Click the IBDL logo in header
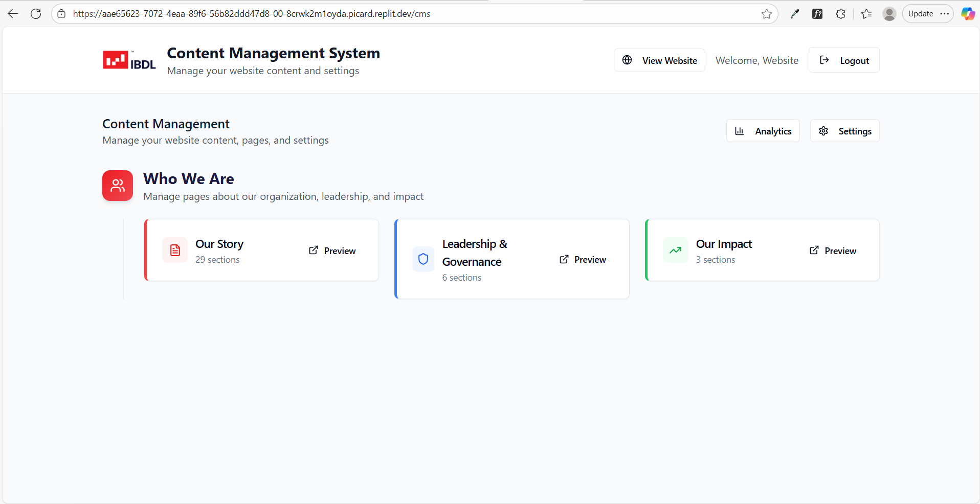 [x=129, y=60]
